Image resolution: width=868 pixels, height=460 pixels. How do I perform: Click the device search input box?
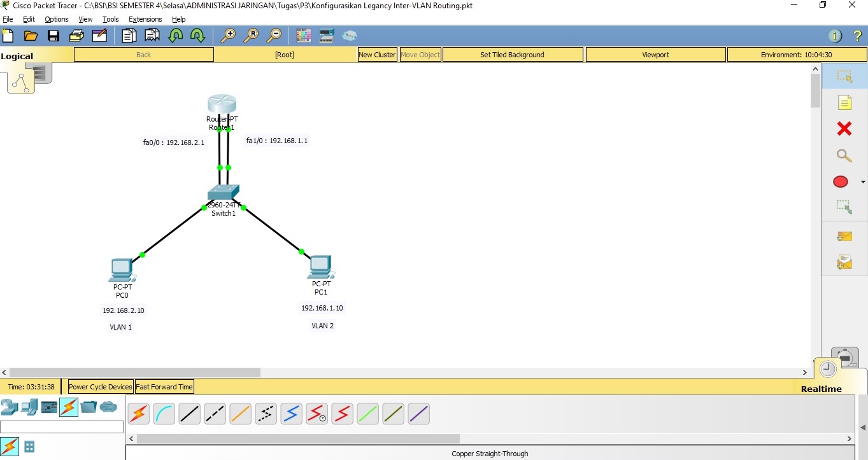62,427
